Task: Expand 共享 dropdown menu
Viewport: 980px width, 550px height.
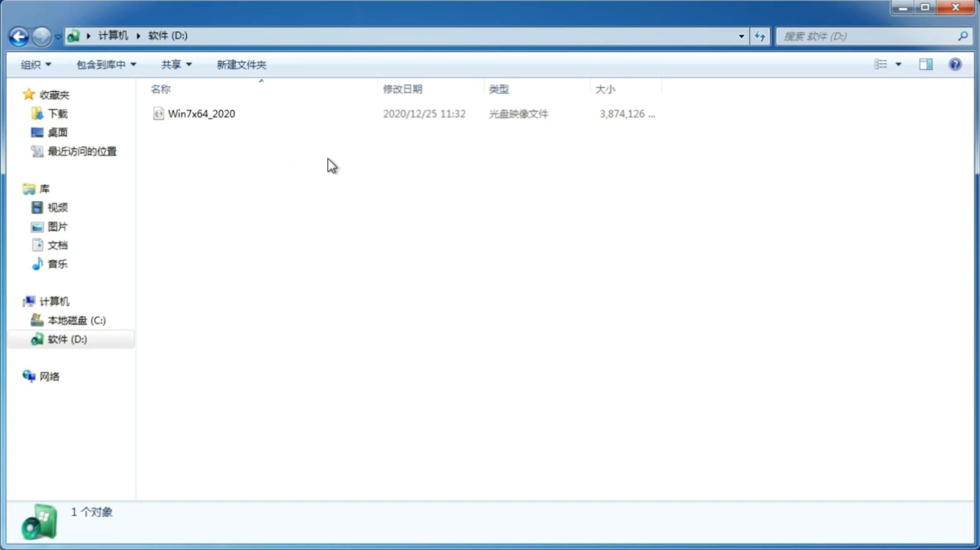Action: click(x=176, y=64)
